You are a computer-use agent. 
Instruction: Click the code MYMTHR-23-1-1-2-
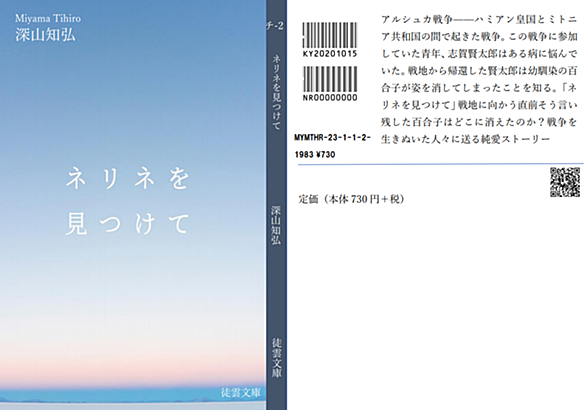tap(332, 137)
